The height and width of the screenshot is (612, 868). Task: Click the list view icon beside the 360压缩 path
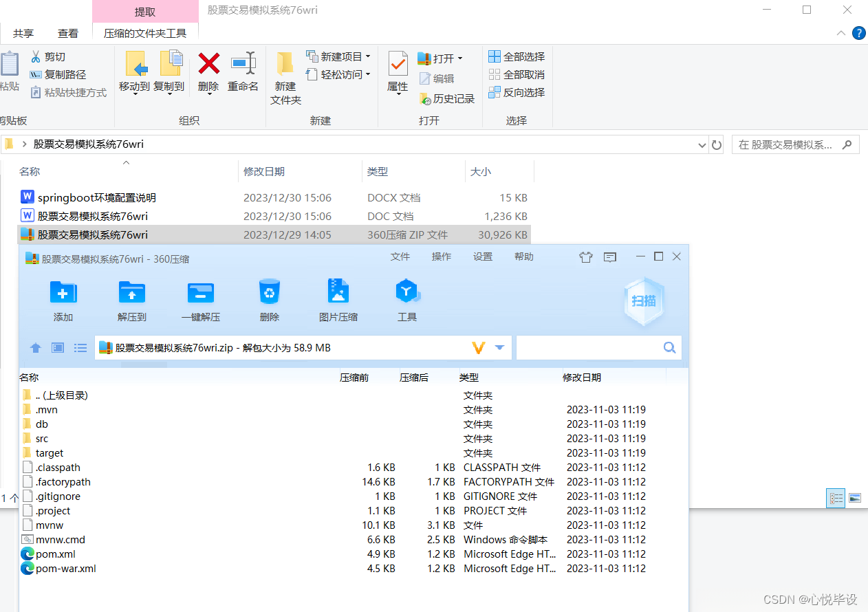[x=80, y=348]
